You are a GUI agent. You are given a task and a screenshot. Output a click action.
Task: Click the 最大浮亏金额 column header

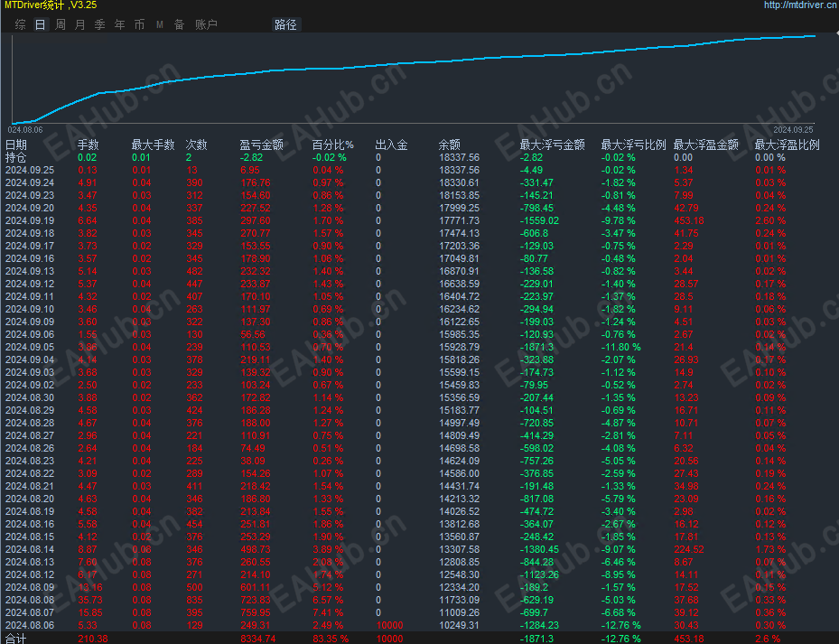click(552, 145)
